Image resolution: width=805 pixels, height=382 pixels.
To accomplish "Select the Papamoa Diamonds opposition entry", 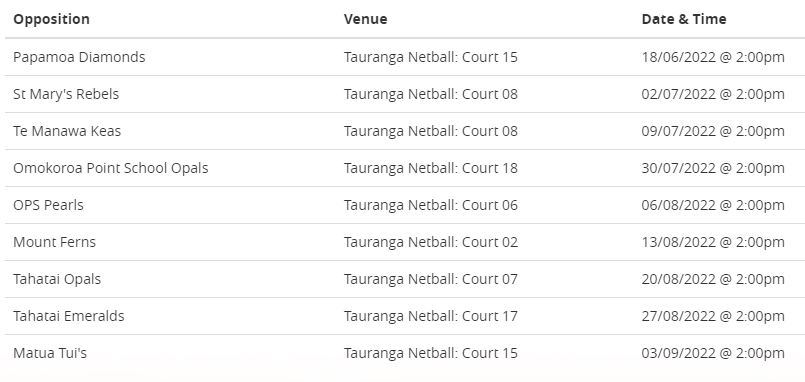I will tap(79, 57).
